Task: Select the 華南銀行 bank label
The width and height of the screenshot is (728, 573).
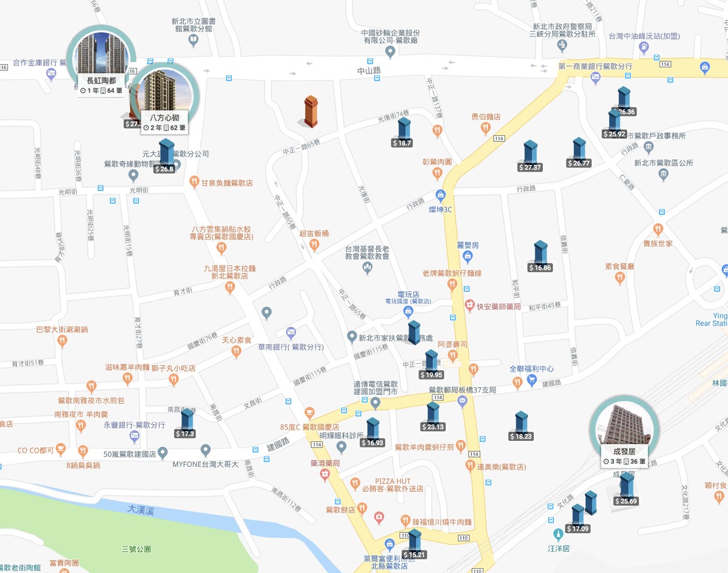Action: [291, 347]
